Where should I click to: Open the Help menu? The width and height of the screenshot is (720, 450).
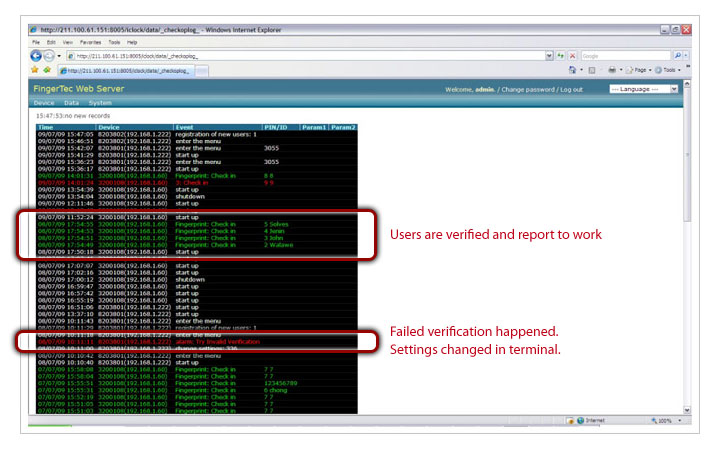[x=132, y=42]
